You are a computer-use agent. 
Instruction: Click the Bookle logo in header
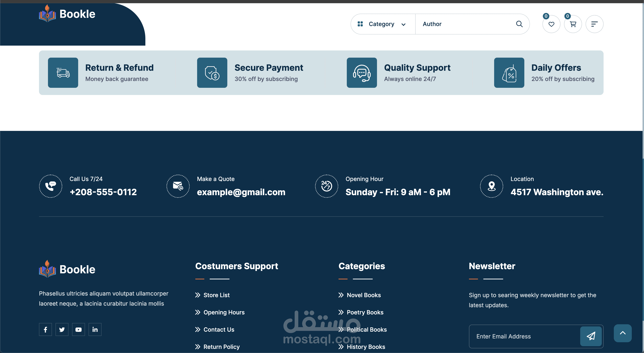tap(67, 14)
